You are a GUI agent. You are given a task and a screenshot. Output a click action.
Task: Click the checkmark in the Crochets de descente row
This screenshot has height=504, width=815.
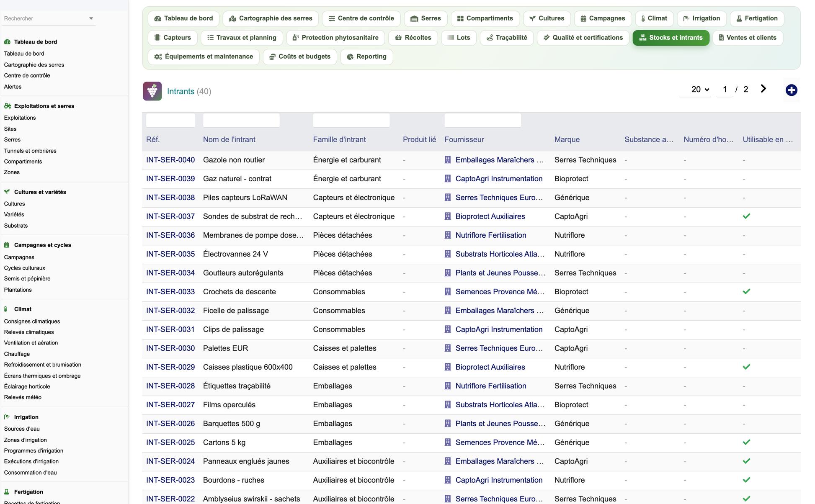pos(746,292)
